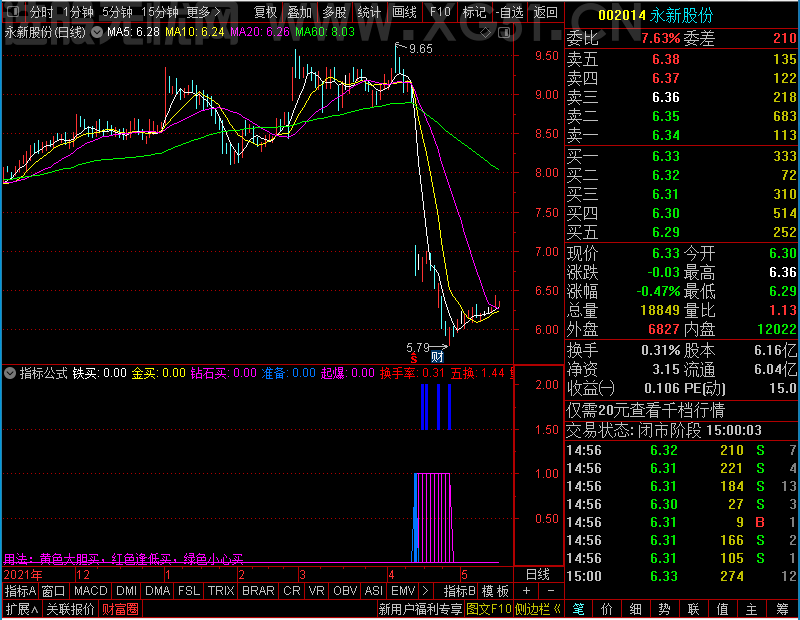The height and width of the screenshot is (620, 800).
Task: Expand the 指标公式 indicator dropdown arrow
Action: (x=10, y=373)
